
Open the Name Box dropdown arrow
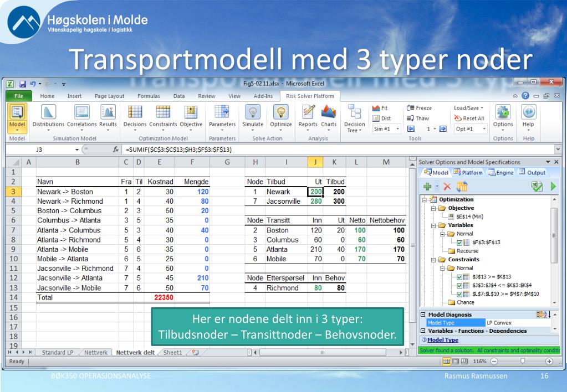(76, 149)
